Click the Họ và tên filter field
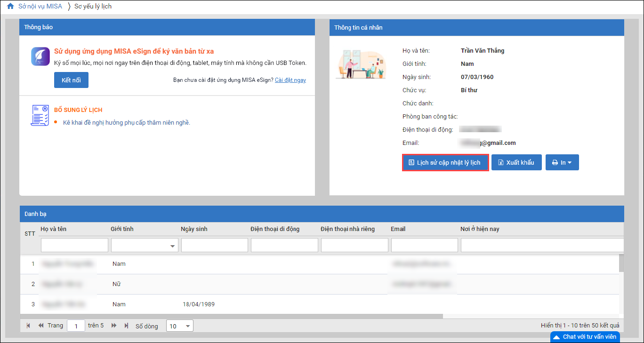Screen dimensions: 644x343 pos(74,245)
